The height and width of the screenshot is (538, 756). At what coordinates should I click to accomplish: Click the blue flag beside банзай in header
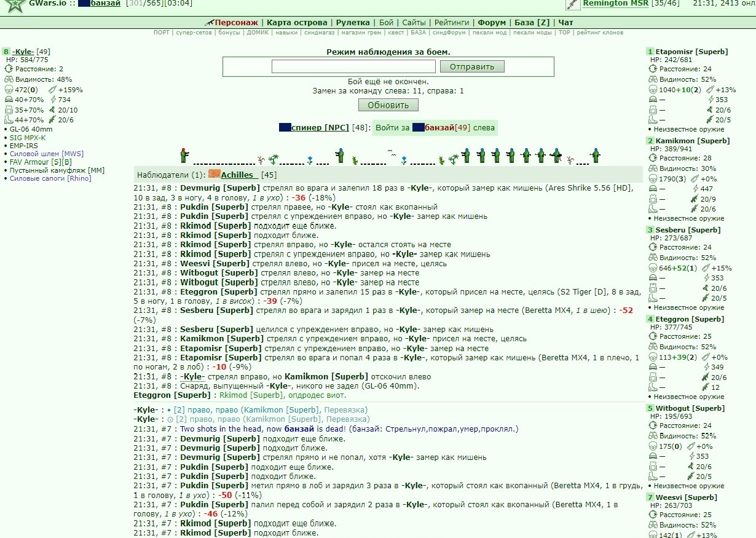click(84, 4)
